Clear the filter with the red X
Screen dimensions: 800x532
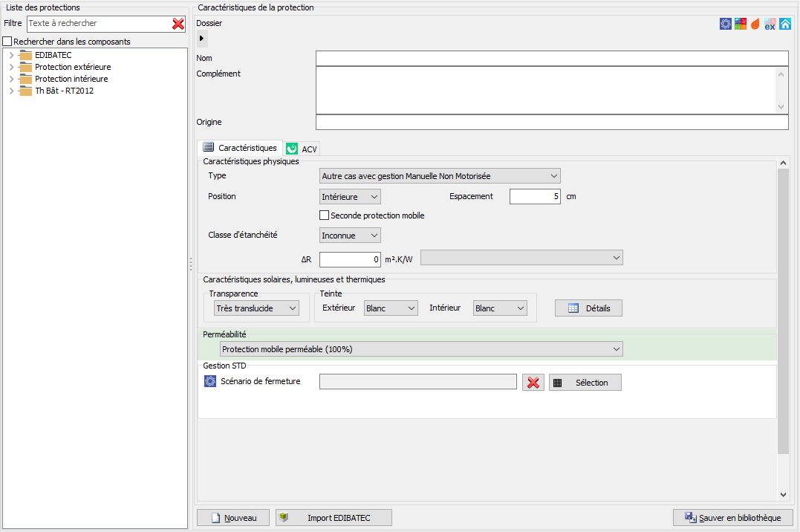(178, 24)
